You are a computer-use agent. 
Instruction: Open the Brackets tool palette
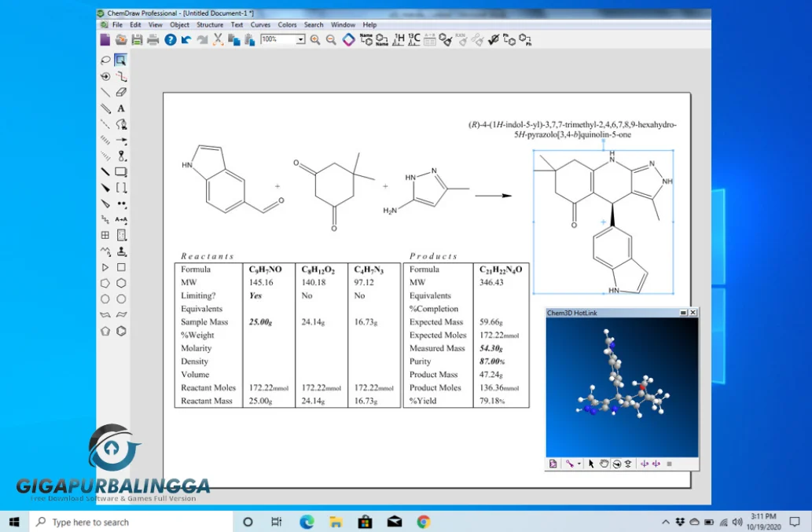(121, 188)
